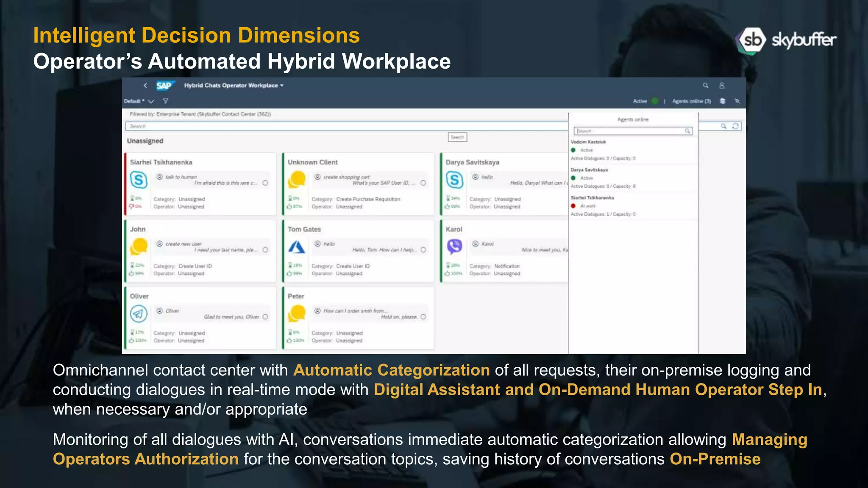Open the Tom Gates dialogue card
Screen dimensions: 868x488
point(359,251)
